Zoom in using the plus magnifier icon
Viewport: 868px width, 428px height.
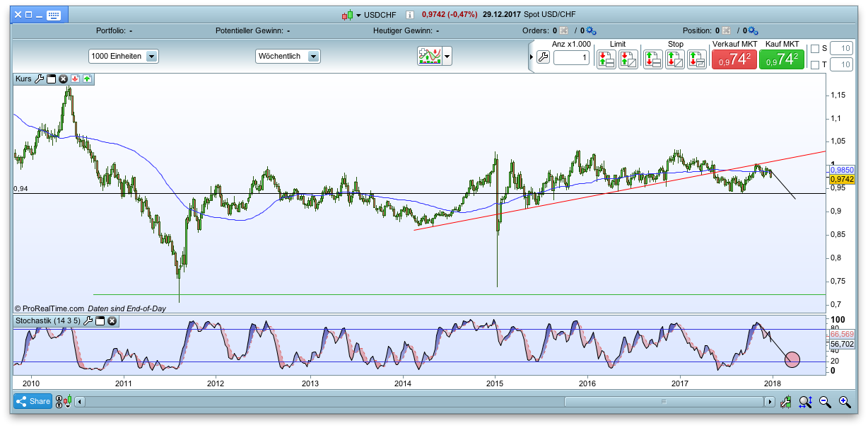[844, 401]
